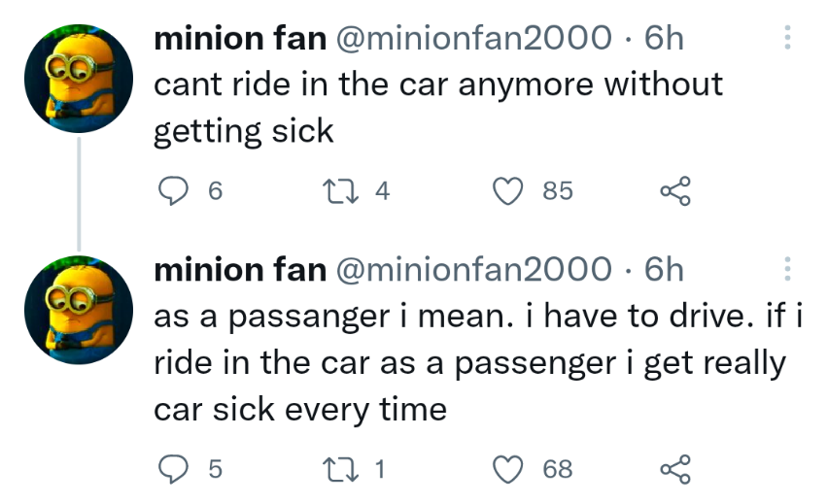
Task: Visit @minionfan2000 handle on first tweet
Action: tap(473, 39)
